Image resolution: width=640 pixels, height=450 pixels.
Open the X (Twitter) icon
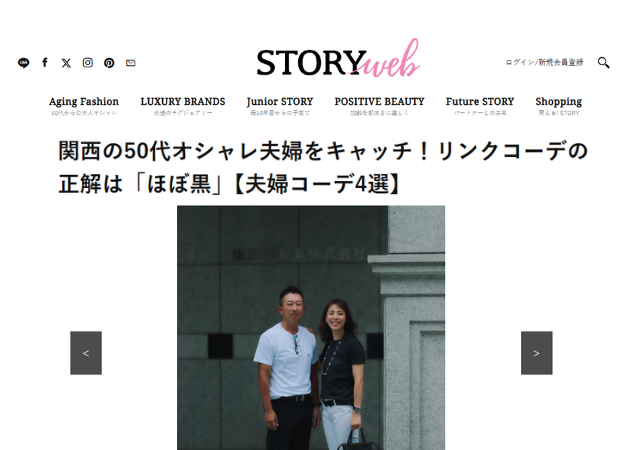(66, 63)
